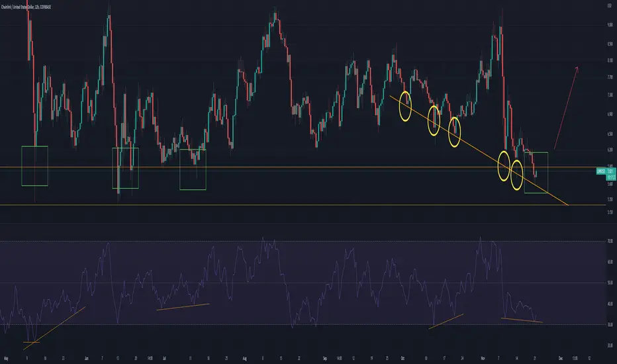This screenshot has height=364, width=617.
Task: Click the green current price label on price axis
Action: pos(611,174)
